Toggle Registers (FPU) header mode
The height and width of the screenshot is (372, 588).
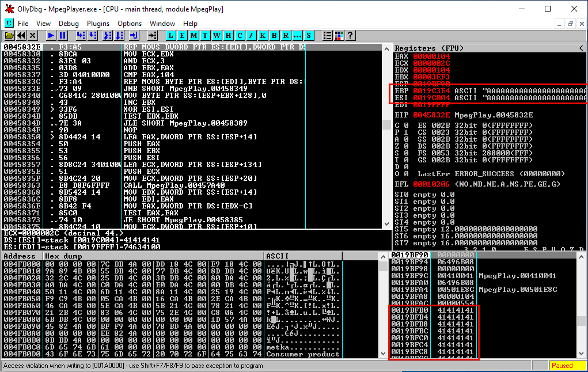[429, 48]
